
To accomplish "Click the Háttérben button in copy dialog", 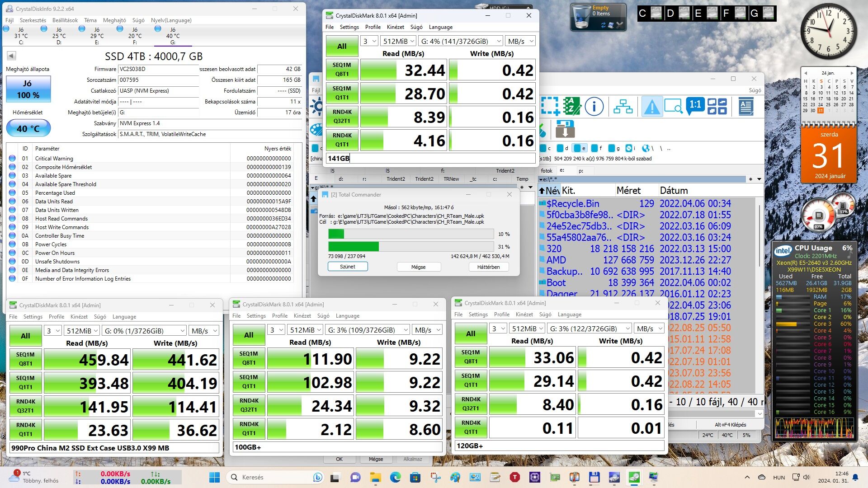I will pos(489,267).
